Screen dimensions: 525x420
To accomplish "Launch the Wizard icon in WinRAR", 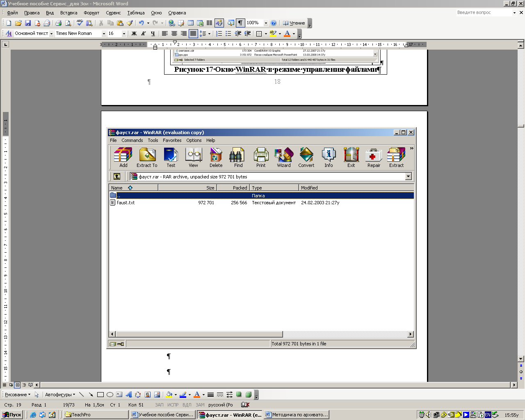I will coord(283,157).
